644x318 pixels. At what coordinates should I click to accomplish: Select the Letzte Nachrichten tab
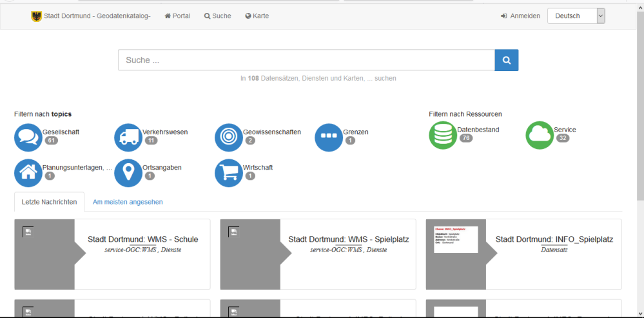(49, 202)
